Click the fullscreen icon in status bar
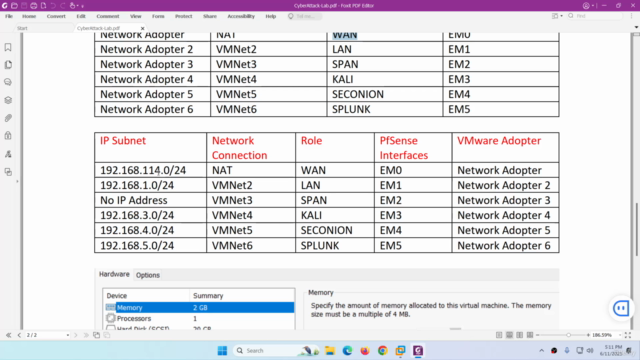 pyautogui.click(x=628, y=335)
